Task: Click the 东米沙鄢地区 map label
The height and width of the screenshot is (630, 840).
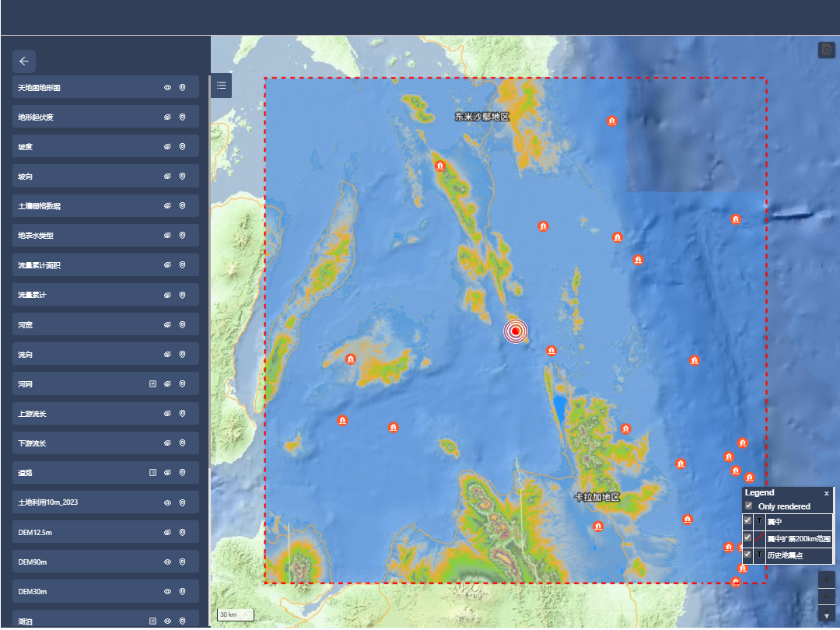Action: (482, 116)
